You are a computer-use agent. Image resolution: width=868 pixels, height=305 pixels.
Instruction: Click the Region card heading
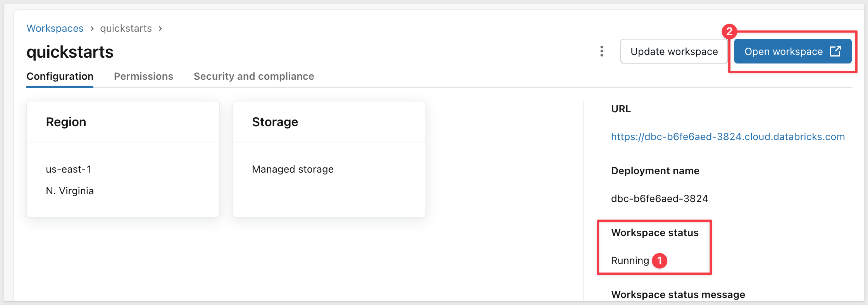pyautogui.click(x=66, y=122)
